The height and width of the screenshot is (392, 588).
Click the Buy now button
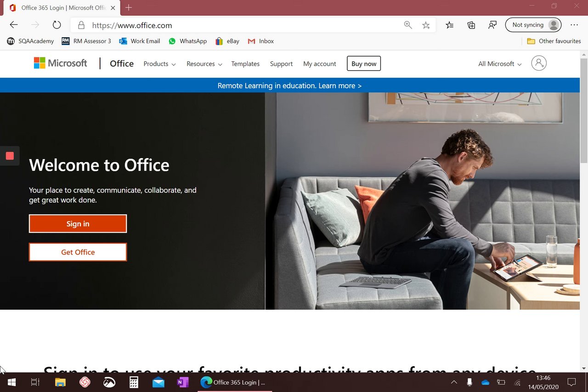click(x=364, y=64)
